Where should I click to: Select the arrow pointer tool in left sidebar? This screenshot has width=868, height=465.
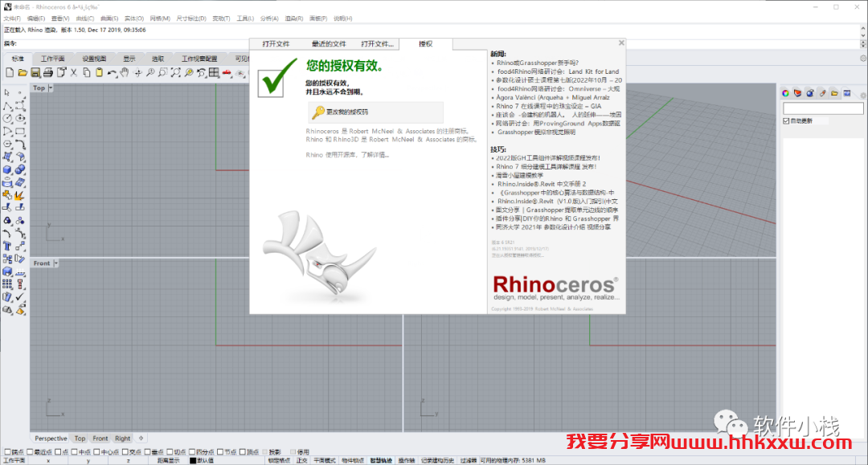point(7,92)
